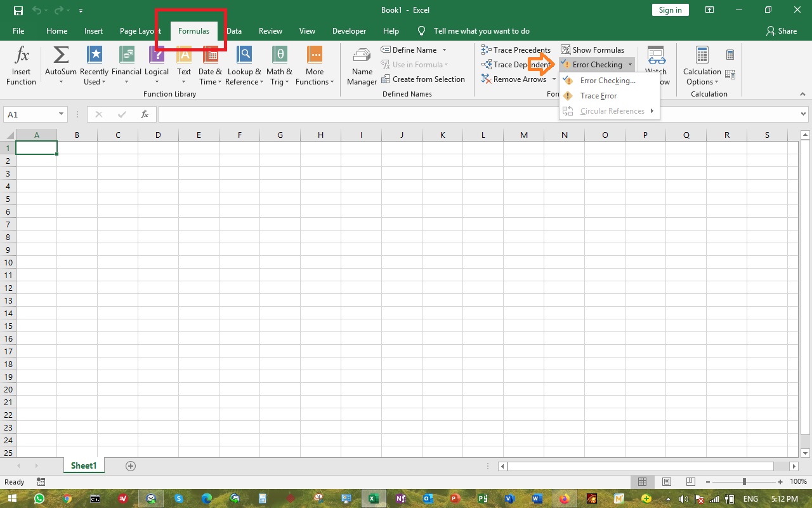Toggle Show Formulas
Image resolution: width=812 pixels, height=508 pixels.
coord(593,50)
